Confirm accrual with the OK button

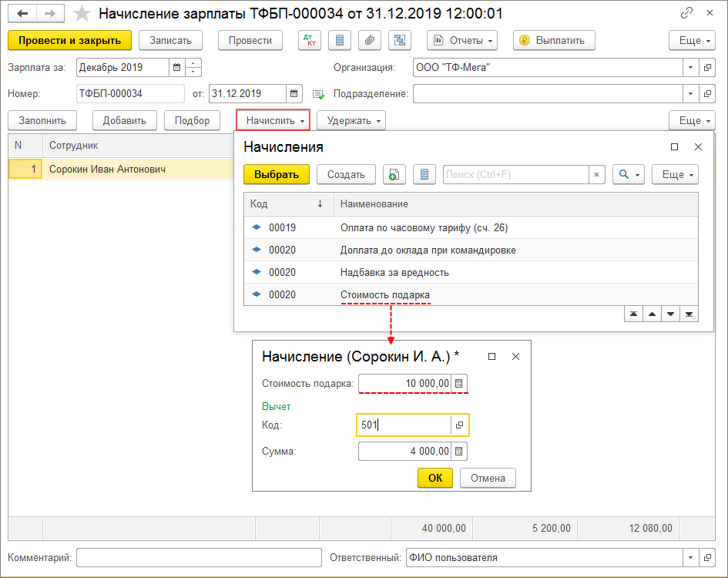coord(435,478)
